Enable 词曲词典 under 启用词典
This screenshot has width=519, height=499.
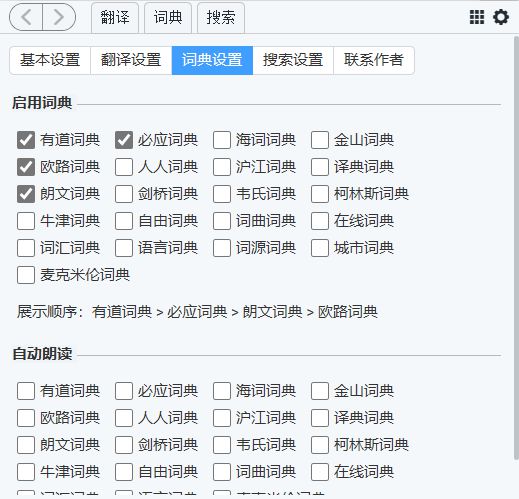click(222, 221)
